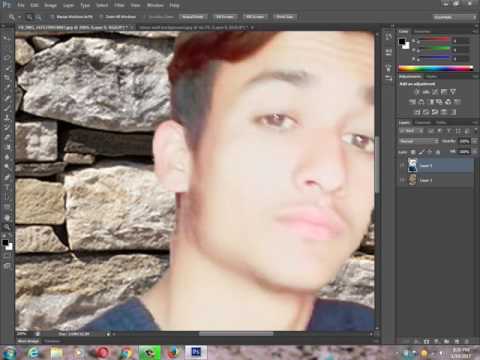Open Chrome from the taskbar
The width and height of the screenshot is (480, 360).
pyautogui.click(x=126, y=353)
